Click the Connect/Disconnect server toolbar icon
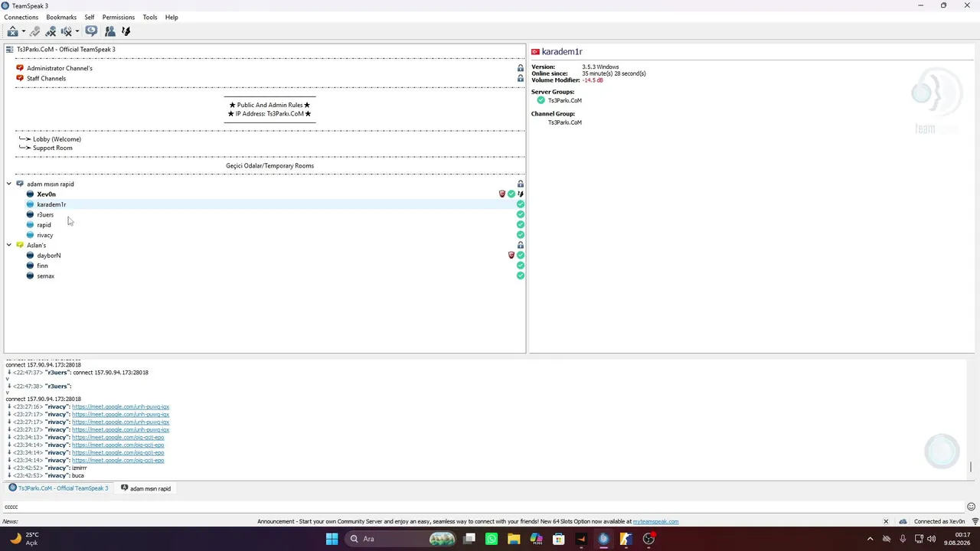 click(x=12, y=31)
